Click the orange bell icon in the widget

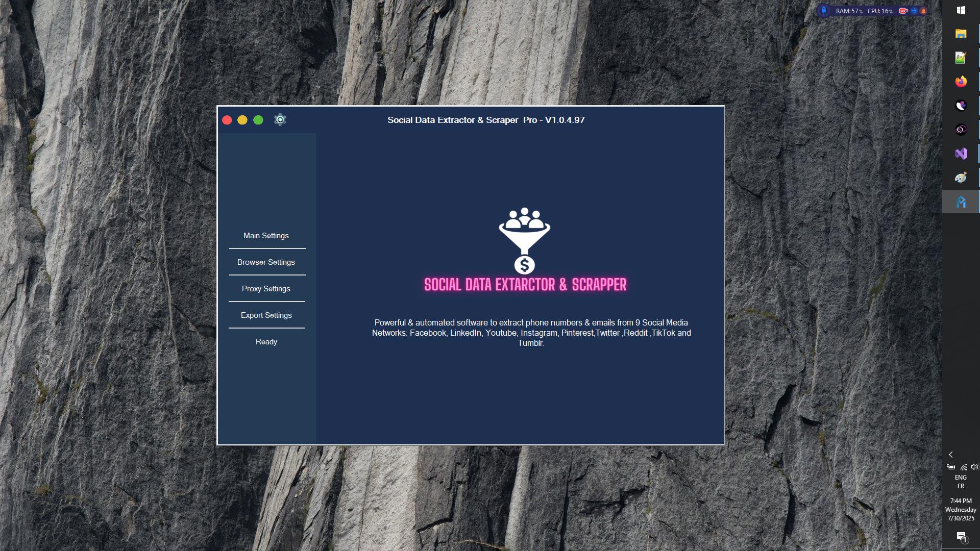click(923, 11)
